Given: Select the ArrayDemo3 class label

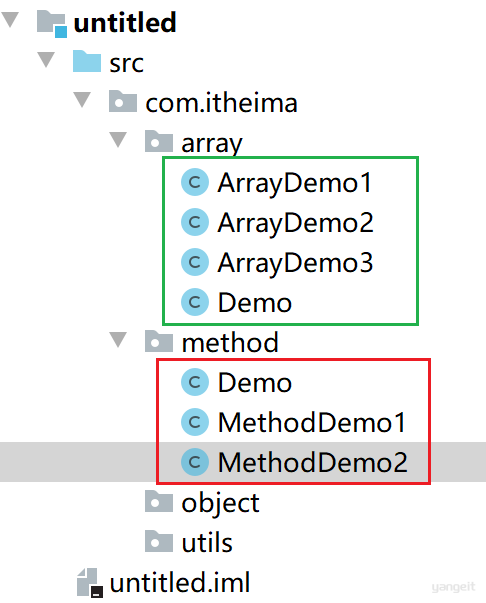Looking at the screenshot, I should 295,263.
